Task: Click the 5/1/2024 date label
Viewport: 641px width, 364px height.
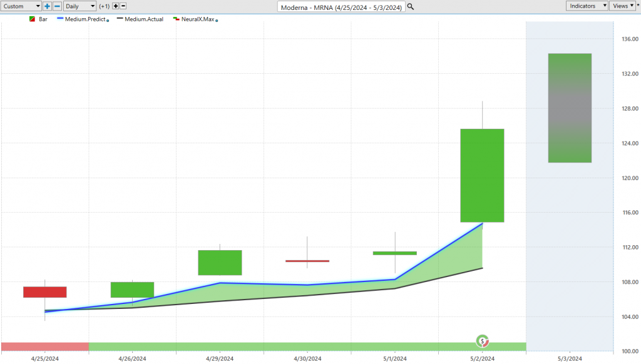Action: (x=395, y=359)
